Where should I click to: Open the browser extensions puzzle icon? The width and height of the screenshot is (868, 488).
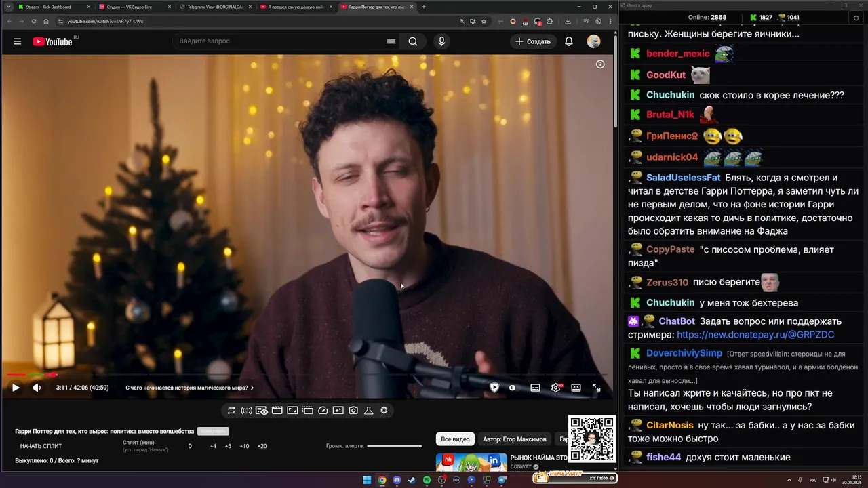pos(550,21)
